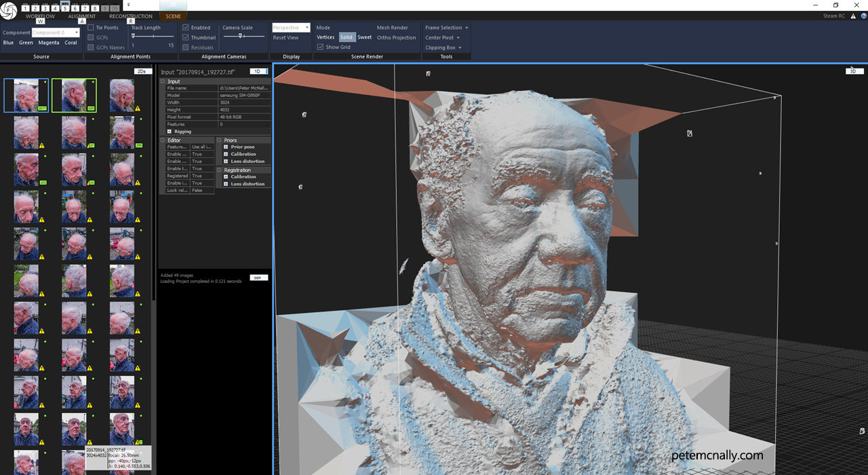
Task: Enable the Tie Points checkbox
Action: [x=91, y=28]
